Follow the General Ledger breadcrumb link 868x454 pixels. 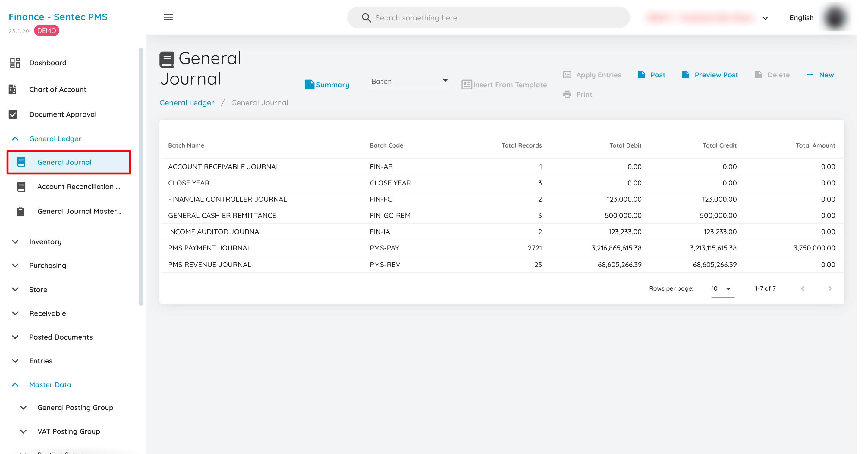pos(187,103)
